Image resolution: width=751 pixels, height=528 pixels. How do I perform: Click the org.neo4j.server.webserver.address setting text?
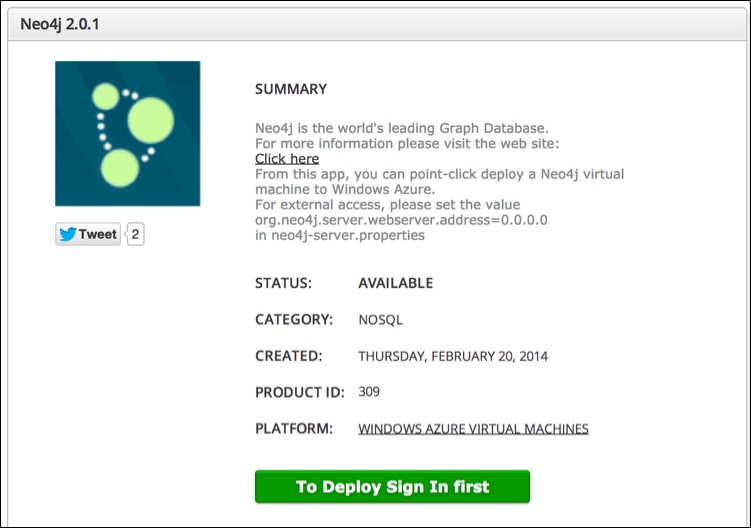coord(401,220)
